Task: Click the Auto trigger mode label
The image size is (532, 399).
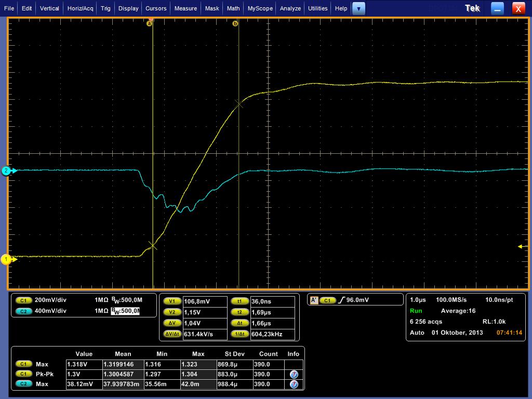Action: 417,332
